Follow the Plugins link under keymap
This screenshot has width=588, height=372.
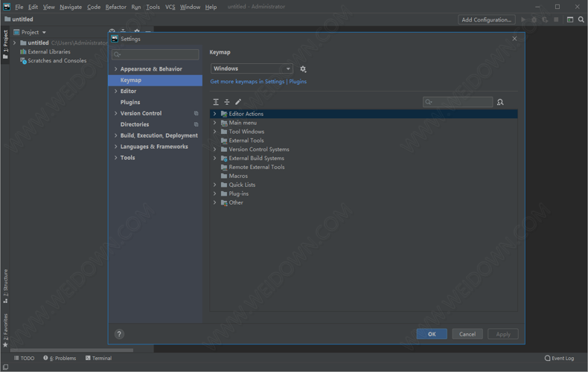click(298, 81)
